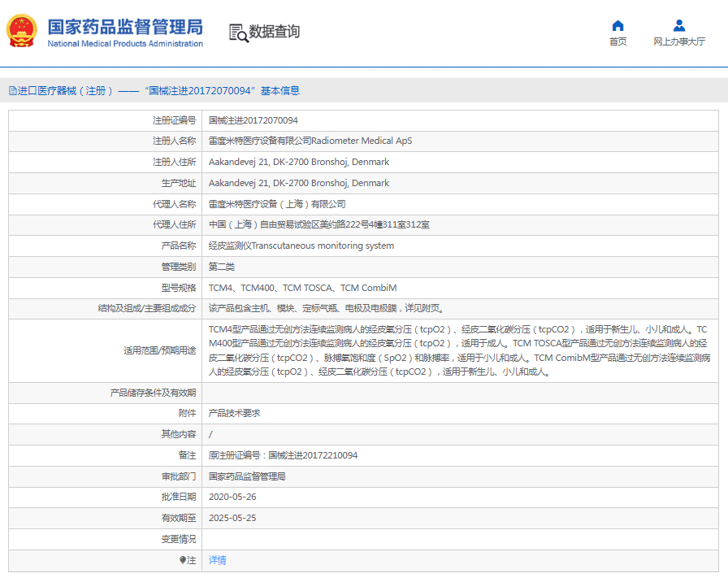Click the TCM4、TCM400 model specification cell
728x578 pixels.
302,288
